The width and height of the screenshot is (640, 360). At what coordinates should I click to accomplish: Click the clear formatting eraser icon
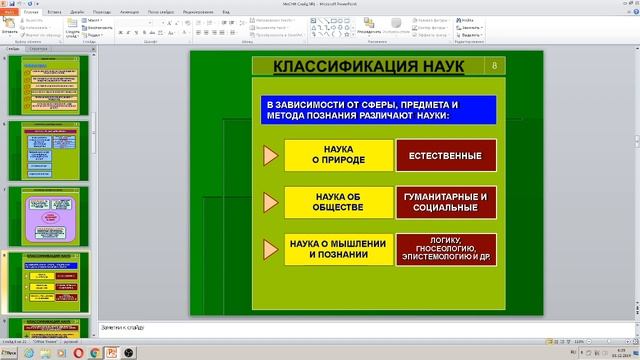(187, 23)
